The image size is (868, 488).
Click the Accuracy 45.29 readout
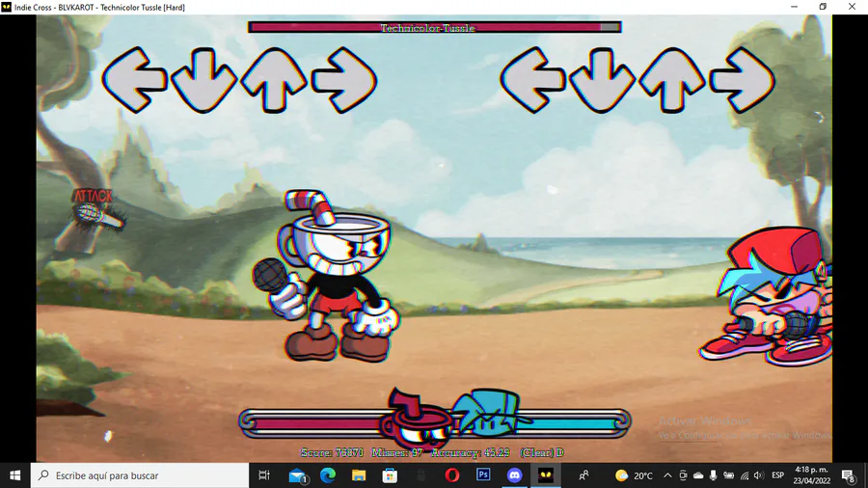470,452
